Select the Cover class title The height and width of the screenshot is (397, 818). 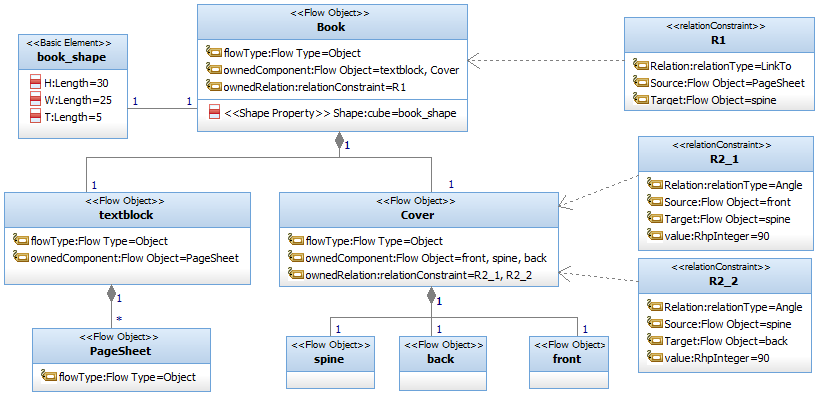[417, 215]
